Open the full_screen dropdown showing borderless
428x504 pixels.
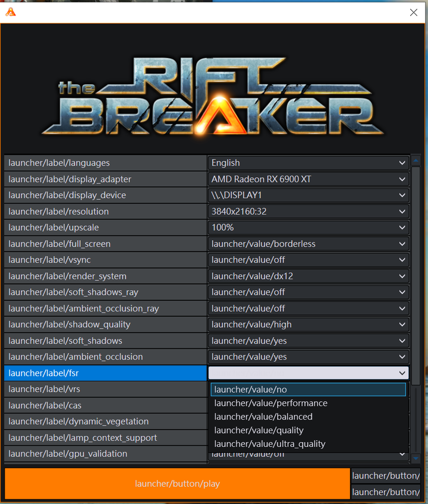309,244
